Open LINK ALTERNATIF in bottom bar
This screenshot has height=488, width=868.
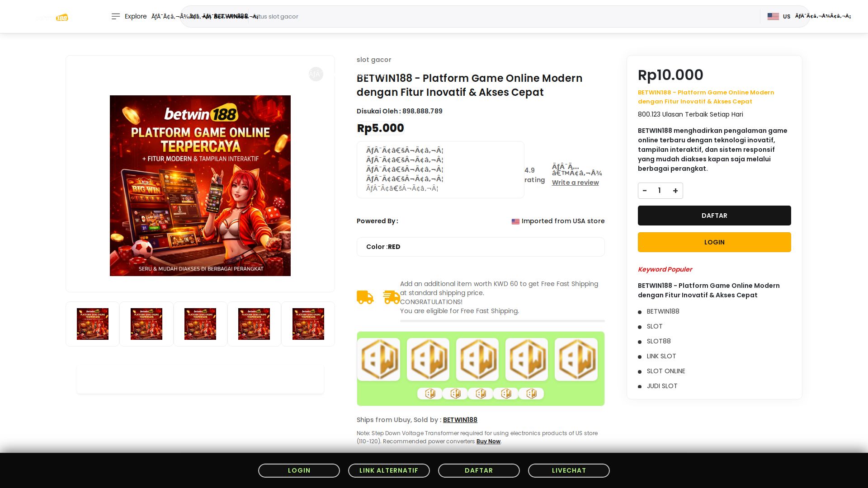[388, 470]
